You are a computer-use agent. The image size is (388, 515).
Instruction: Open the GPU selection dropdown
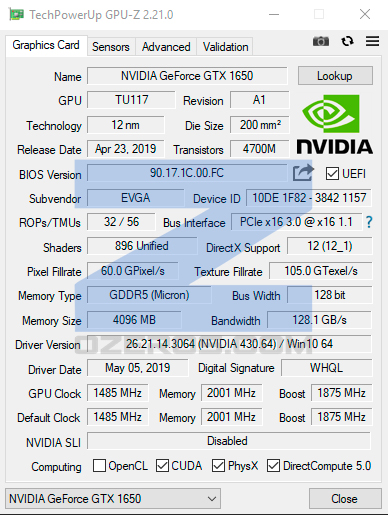(113, 499)
